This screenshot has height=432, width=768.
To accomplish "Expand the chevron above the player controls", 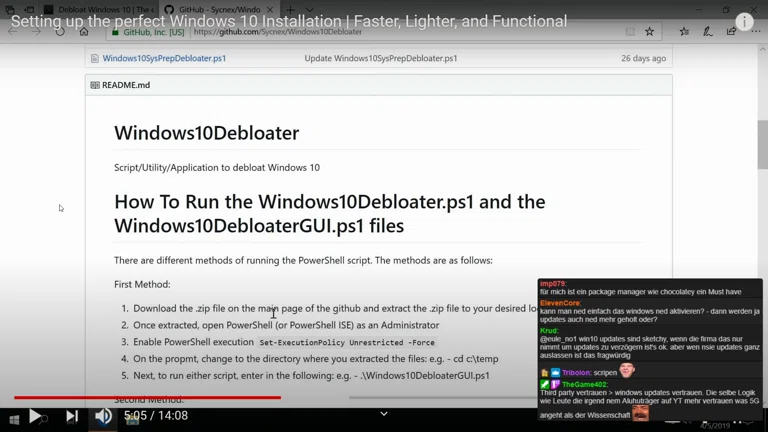I will [x=383, y=413].
